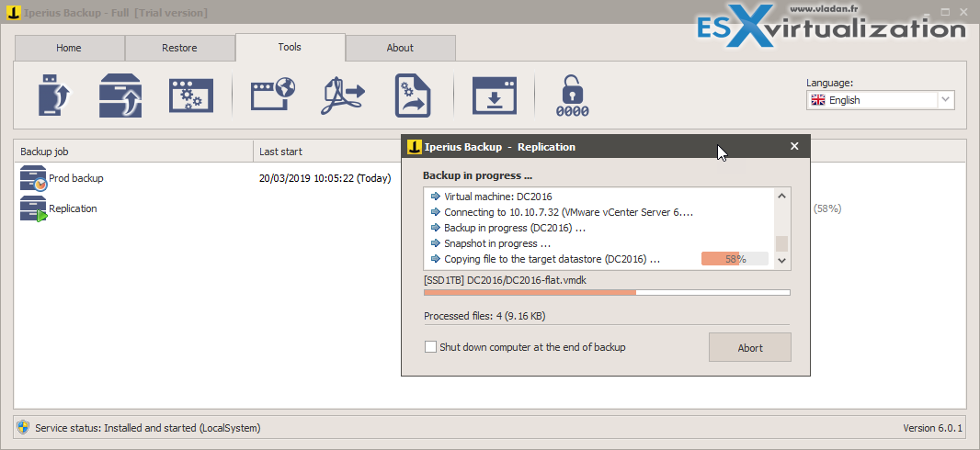This screenshot has height=450, width=980.
Task: Open the USB recovery drive tool
Action: [56, 96]
